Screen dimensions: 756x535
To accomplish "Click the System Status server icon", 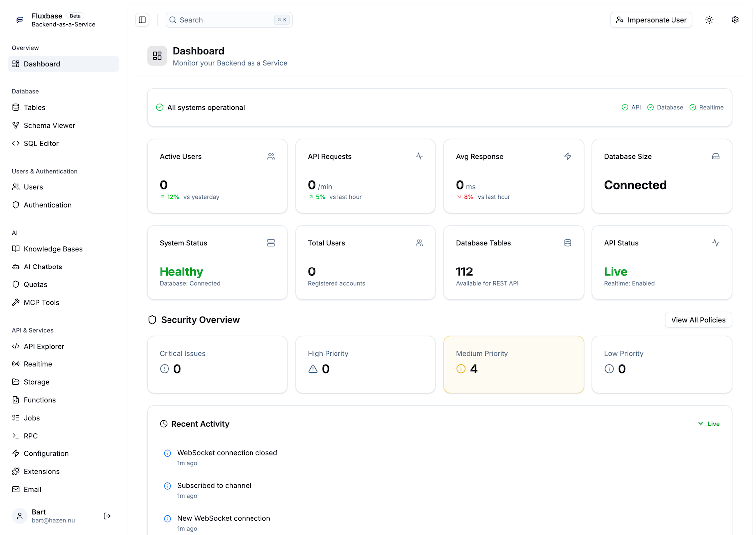I will (271, 243).
